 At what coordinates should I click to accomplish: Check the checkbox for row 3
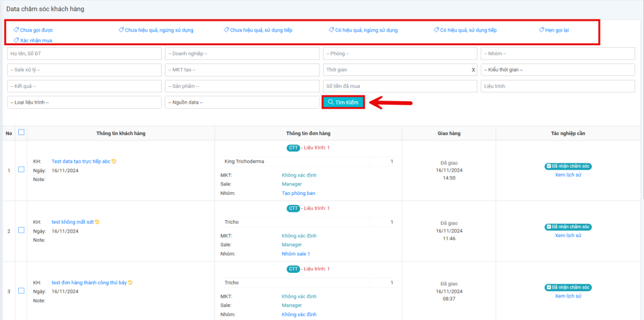(x=21, y=290)
